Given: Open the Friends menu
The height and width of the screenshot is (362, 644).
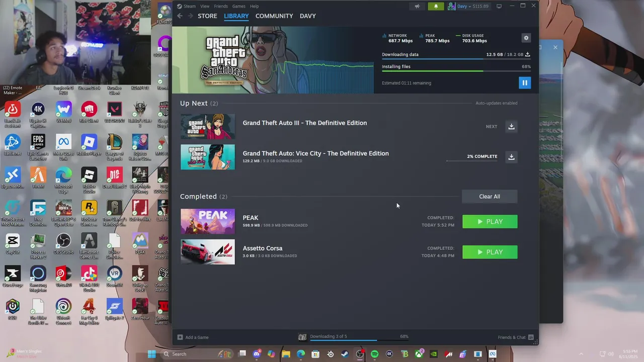Looking at the screenshot, I should point(221,6).
